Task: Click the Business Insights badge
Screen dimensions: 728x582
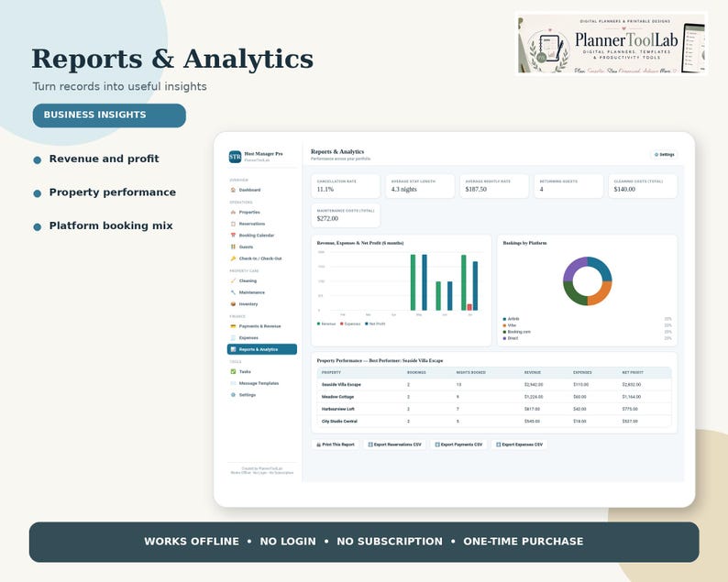Action: point(109,115)
